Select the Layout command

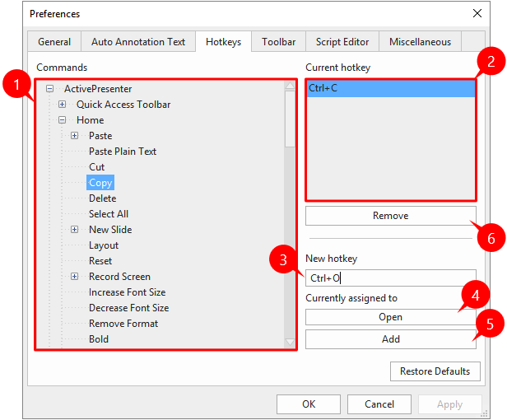tap(104, 245)
